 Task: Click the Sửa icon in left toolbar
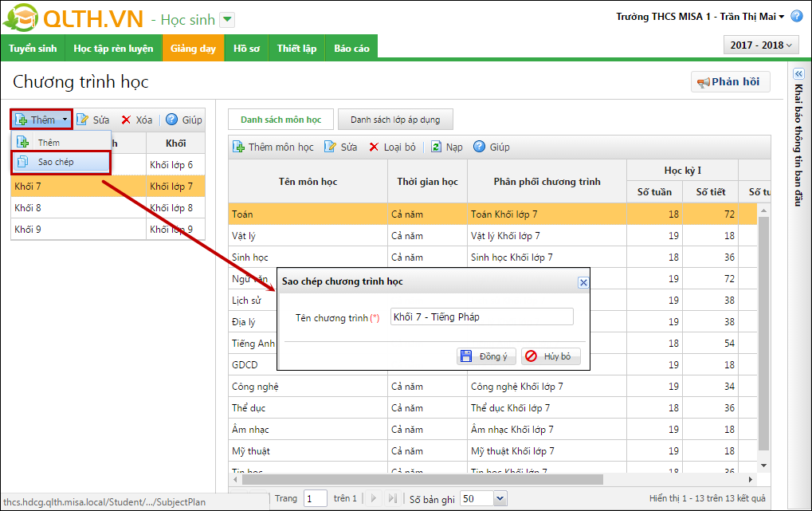(x=83, y=120)
